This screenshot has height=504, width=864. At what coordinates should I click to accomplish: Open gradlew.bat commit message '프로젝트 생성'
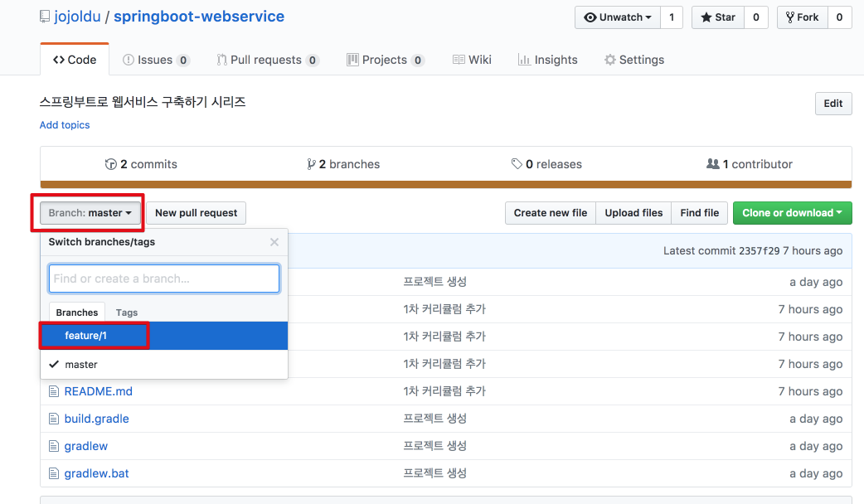click(434, 473)
